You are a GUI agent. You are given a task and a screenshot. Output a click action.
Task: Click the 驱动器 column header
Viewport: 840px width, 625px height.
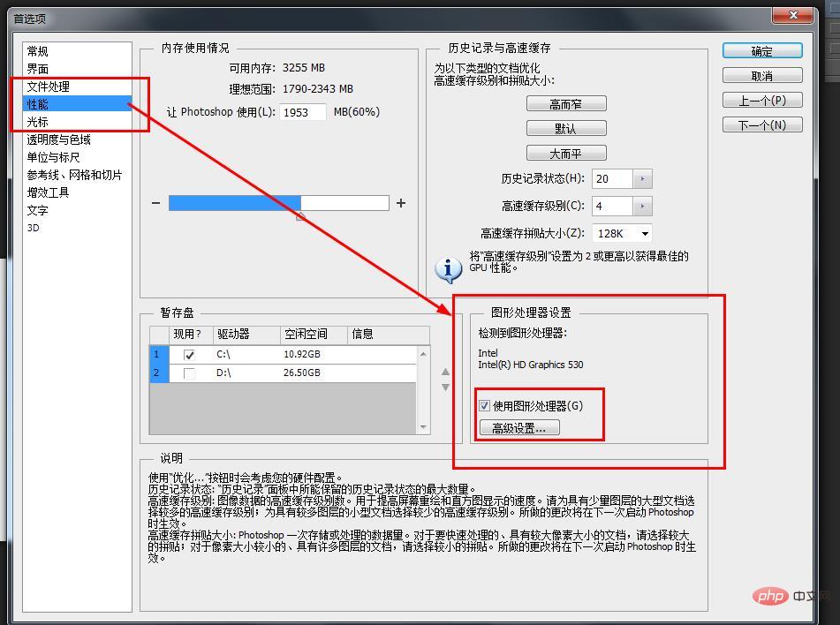[x=246, y=335]
